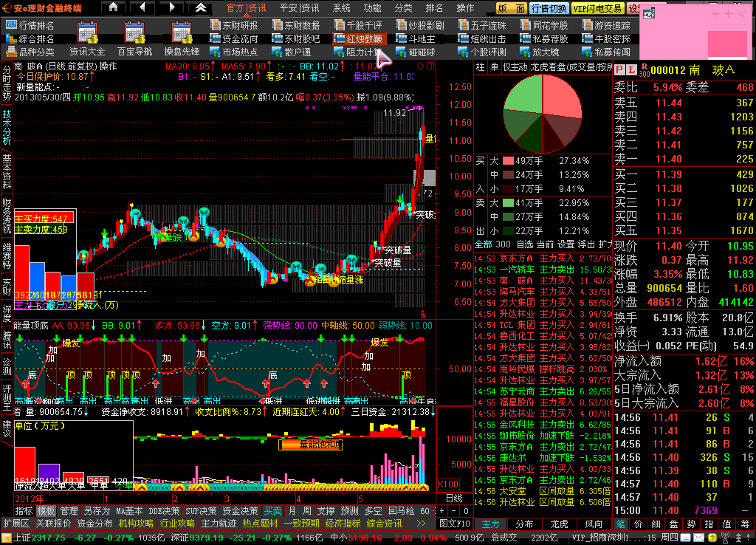Open the mail envelope icon in status bar

pyautogui.click(x=698, y=538)
